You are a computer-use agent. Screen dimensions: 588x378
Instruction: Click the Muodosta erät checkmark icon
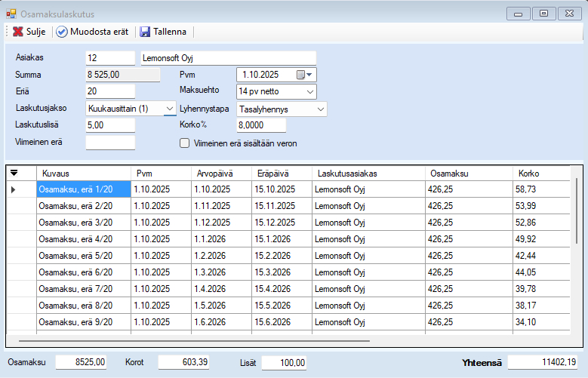[x=62, y=32]
